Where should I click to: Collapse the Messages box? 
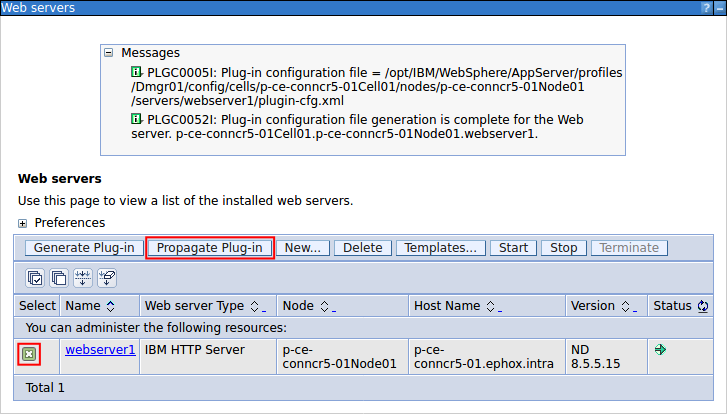click(x=109, y=53)
